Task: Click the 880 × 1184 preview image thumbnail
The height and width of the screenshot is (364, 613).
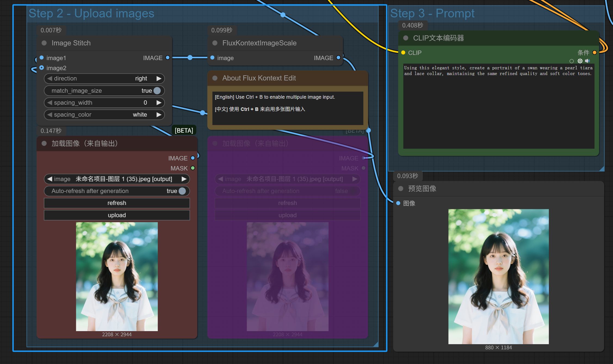Action: [498, 276]
